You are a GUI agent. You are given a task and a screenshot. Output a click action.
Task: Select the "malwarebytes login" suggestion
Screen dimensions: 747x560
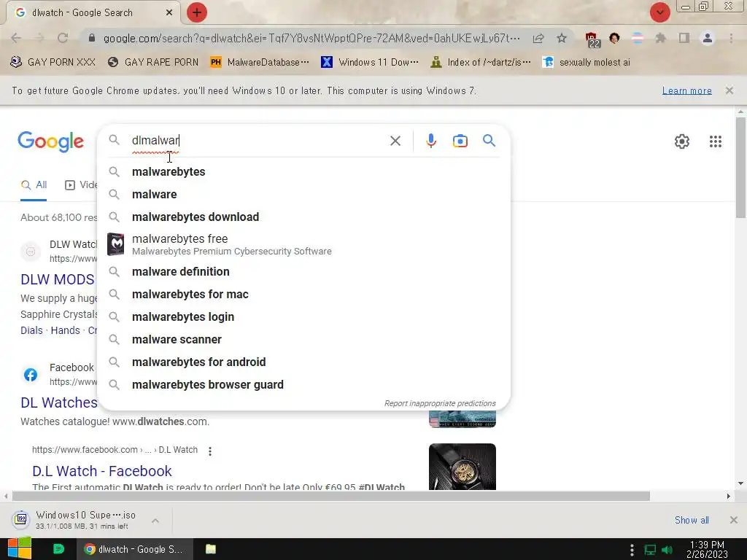click(303, 316)
